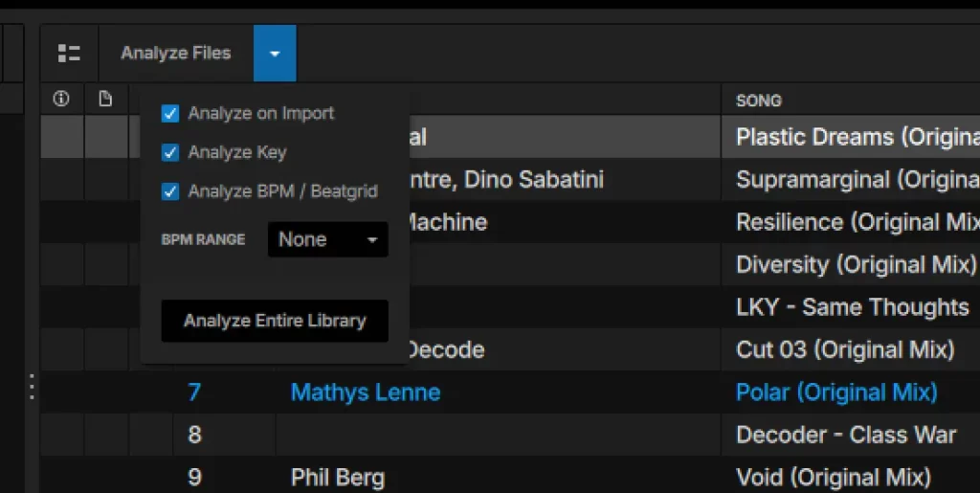The height and width of the screenshot is (493, 980).
Task: Toggle Analyze BPM / Beatgrid checkbox
Action: click(170, 191)
